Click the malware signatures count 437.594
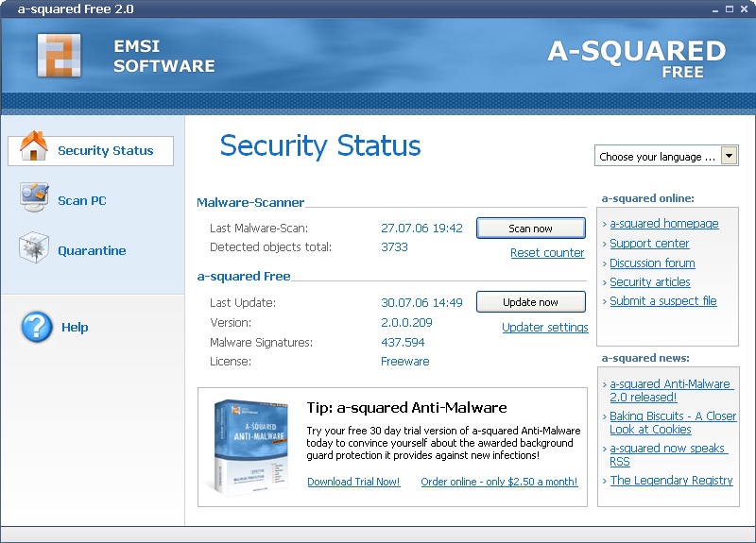Image resolution: width=756 pixels, height=543 pixels. point(403,343)
